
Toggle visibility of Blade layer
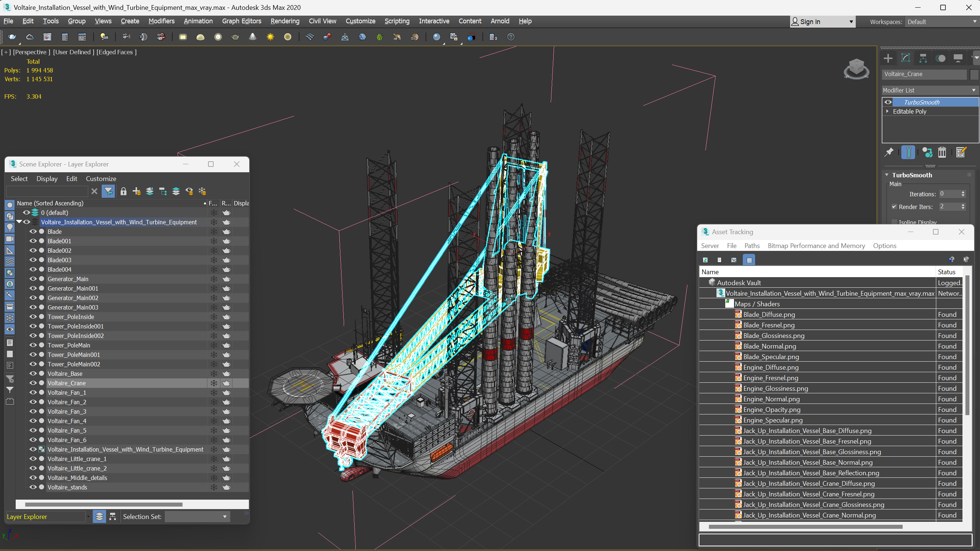tap(32, 231)
